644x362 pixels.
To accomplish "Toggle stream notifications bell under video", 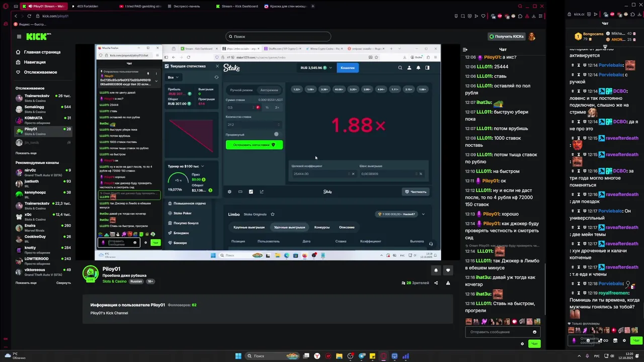I will tap(436, 270).
